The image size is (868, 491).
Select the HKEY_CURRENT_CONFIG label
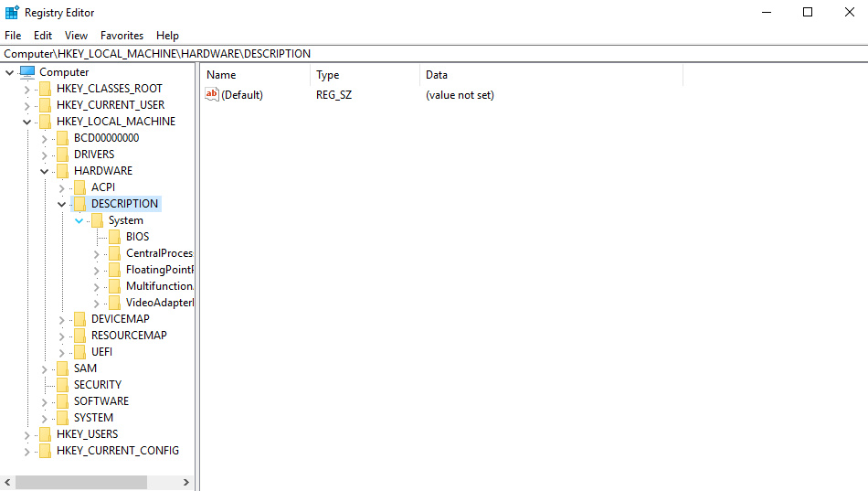pos(118,451)
